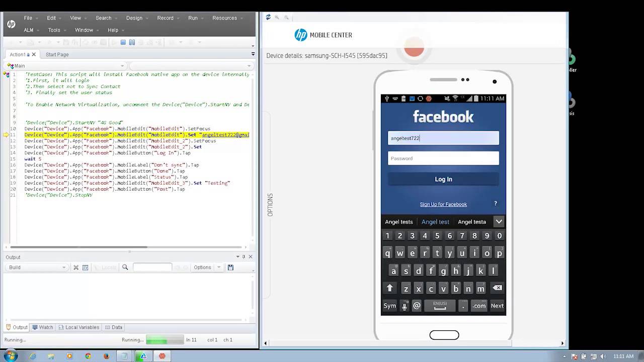Click the Running progress bar in status bar
Screen dimensions: 644x362
click(165, 340)
